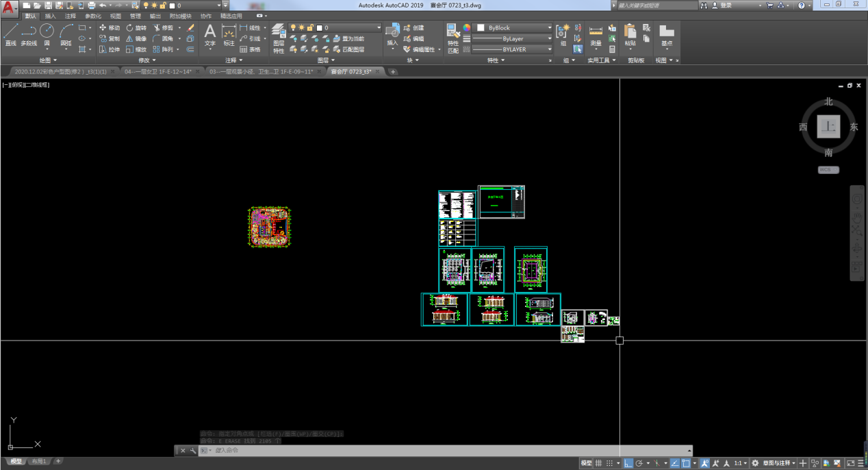Select the Circle (圆) tool
868x470 pixels.
[x=47, y=34]
